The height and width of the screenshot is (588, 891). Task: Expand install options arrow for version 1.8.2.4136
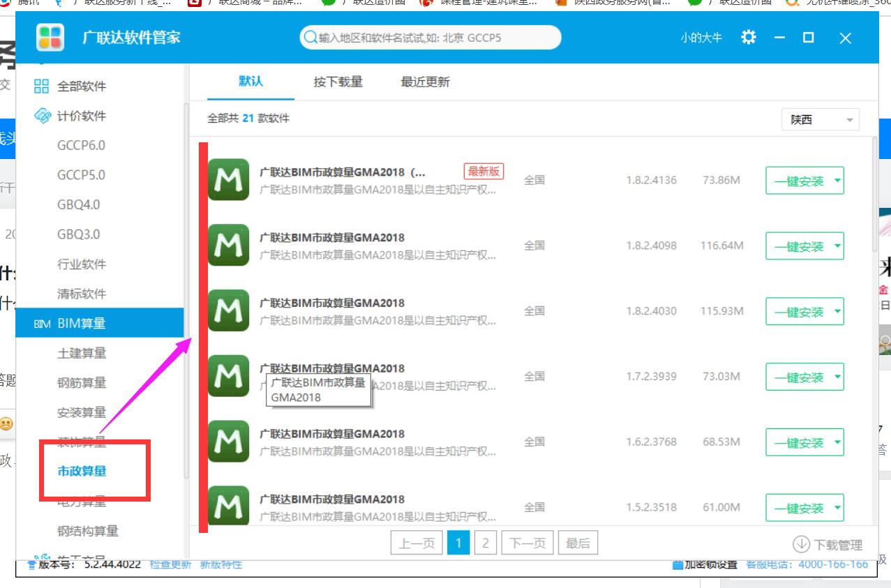tap(837, 181)
